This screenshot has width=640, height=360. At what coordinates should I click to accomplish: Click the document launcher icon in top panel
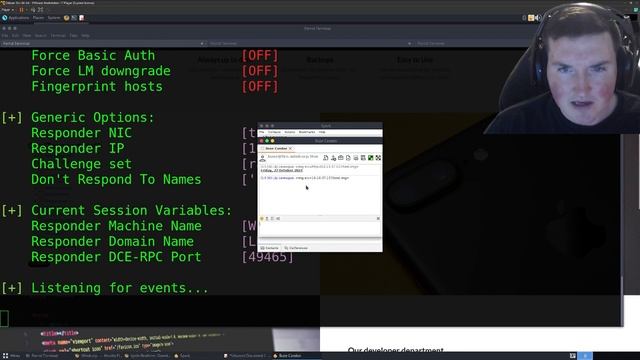[x=82, y=18]
